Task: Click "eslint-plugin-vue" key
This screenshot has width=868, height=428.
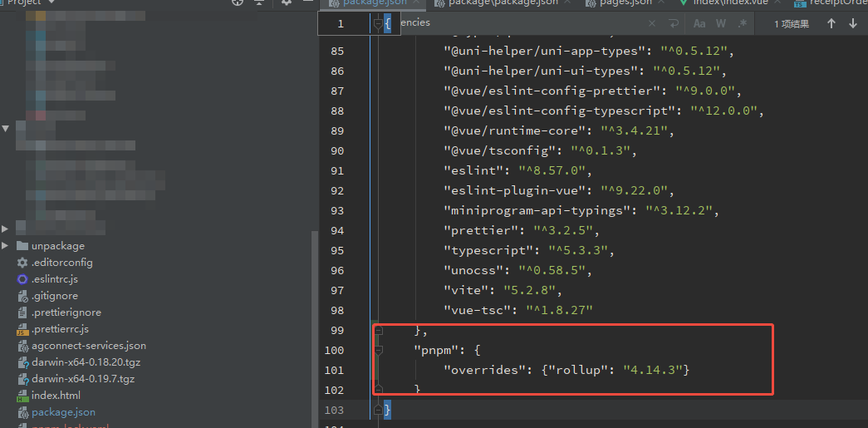Action: pyautogui.click(x=517, y=191)
